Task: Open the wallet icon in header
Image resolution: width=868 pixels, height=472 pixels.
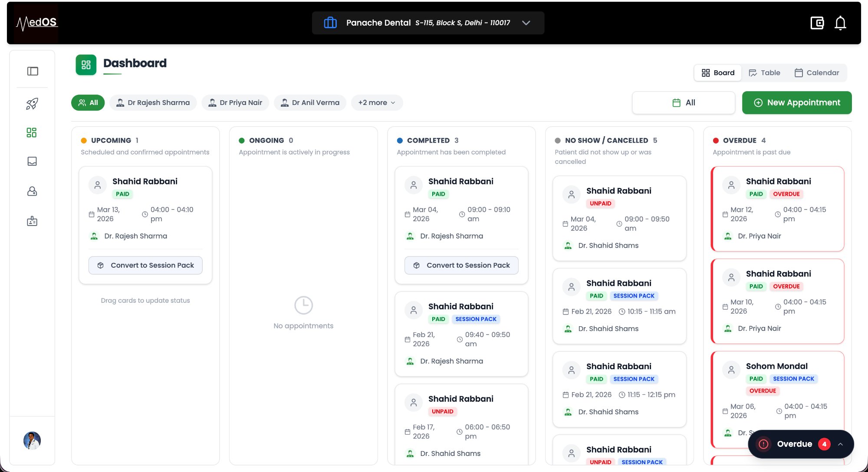Action: pyautogui.click(x=817, y=23)
